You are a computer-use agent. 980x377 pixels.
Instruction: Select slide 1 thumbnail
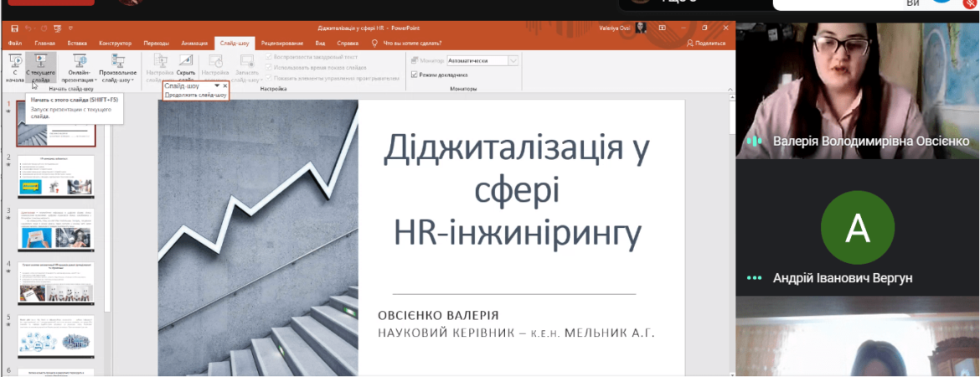pos(55,122)
